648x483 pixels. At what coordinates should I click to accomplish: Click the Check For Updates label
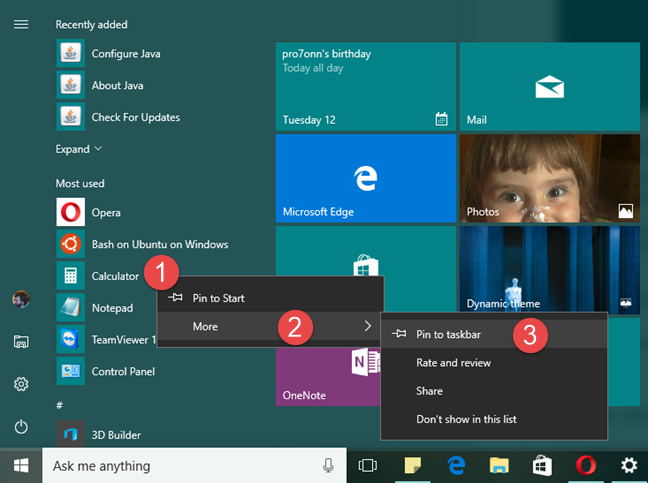[136, 117]
